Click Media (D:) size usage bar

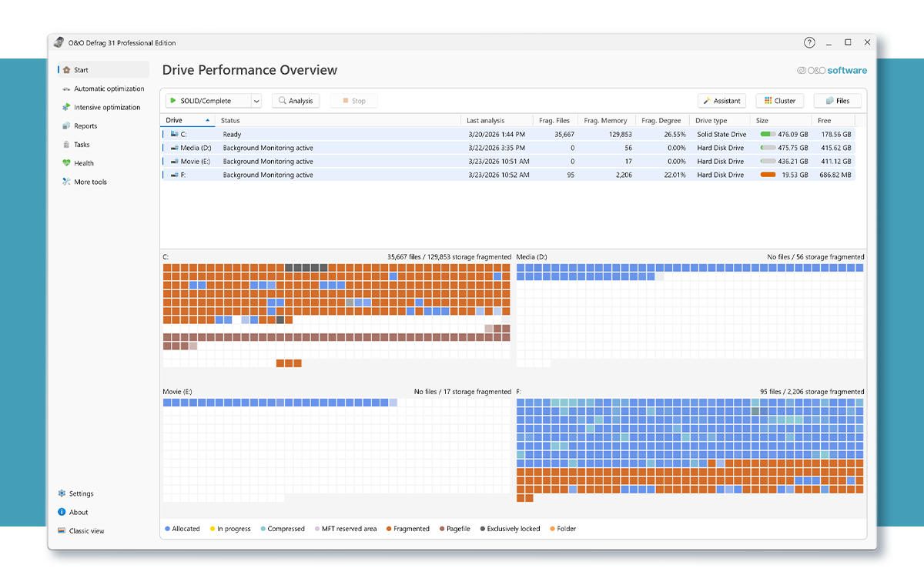(x=768, y=148)
